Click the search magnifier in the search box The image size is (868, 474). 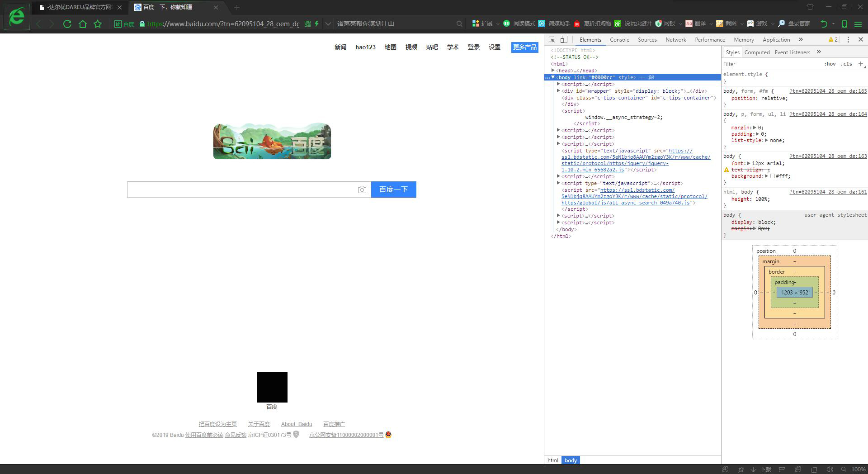coord(459,24)
